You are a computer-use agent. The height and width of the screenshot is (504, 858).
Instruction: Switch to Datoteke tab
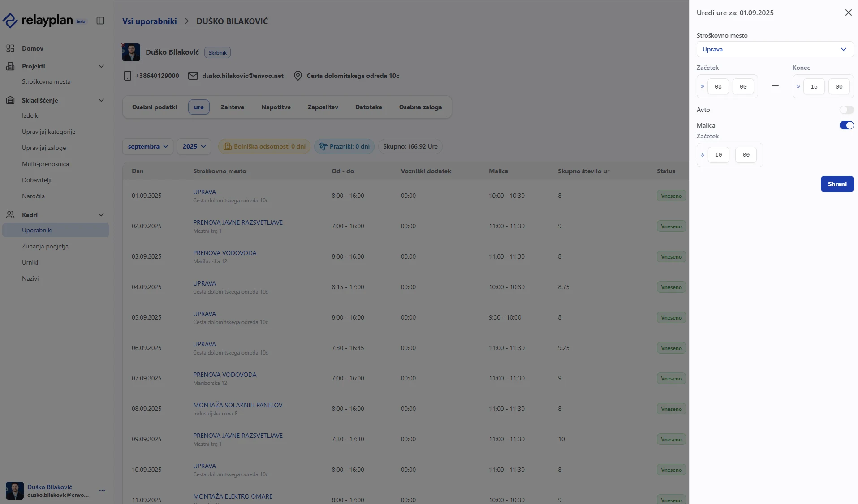369,107
